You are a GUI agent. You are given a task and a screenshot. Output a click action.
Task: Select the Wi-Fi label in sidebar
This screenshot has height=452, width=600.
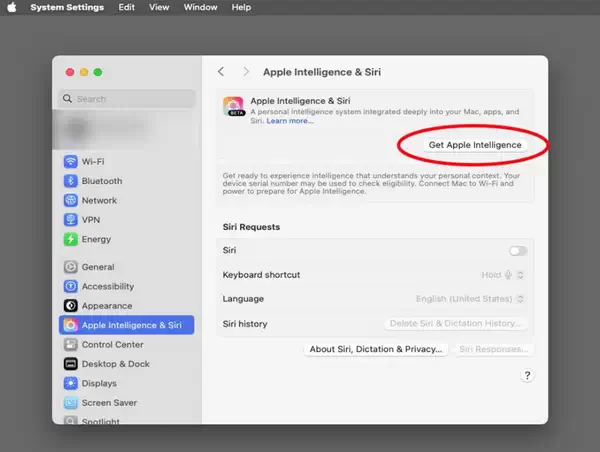(x=93, y=162)
